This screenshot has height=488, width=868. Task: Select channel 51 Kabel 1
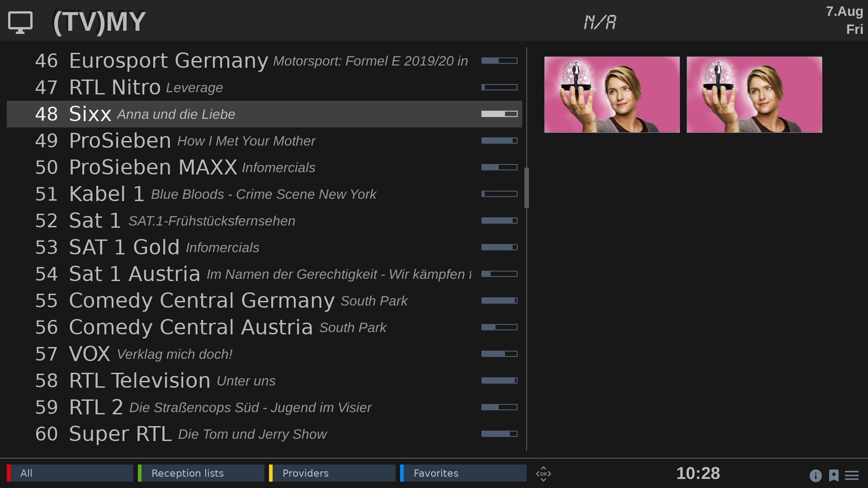pyautogui.click(x=264, y=194)
